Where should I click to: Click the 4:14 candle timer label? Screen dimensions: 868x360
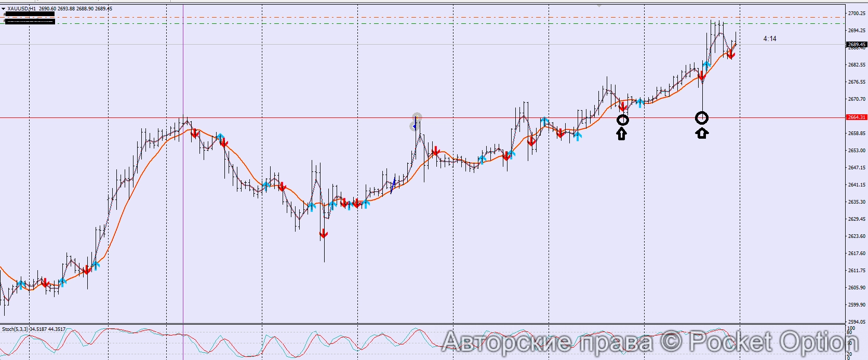[x=770, y=39]
